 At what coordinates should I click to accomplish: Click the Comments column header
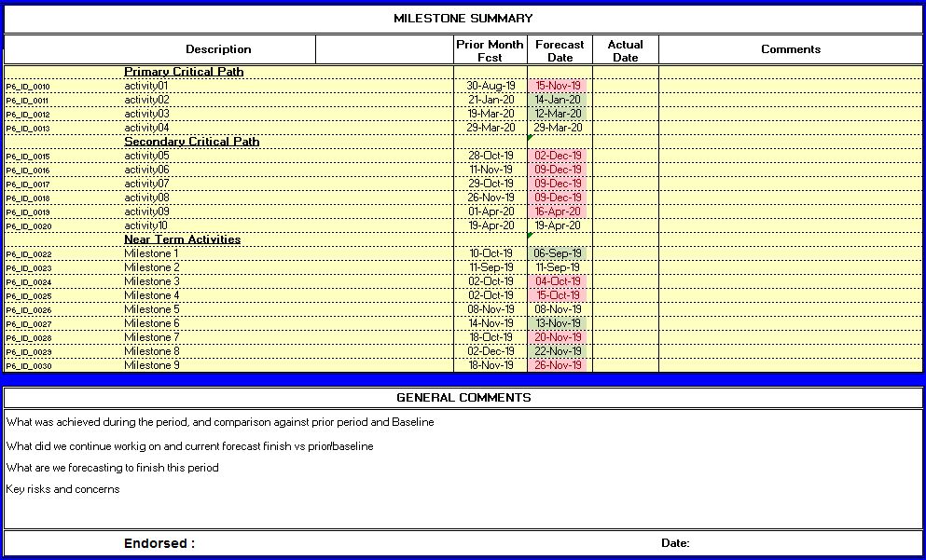[x=791, y=48]
